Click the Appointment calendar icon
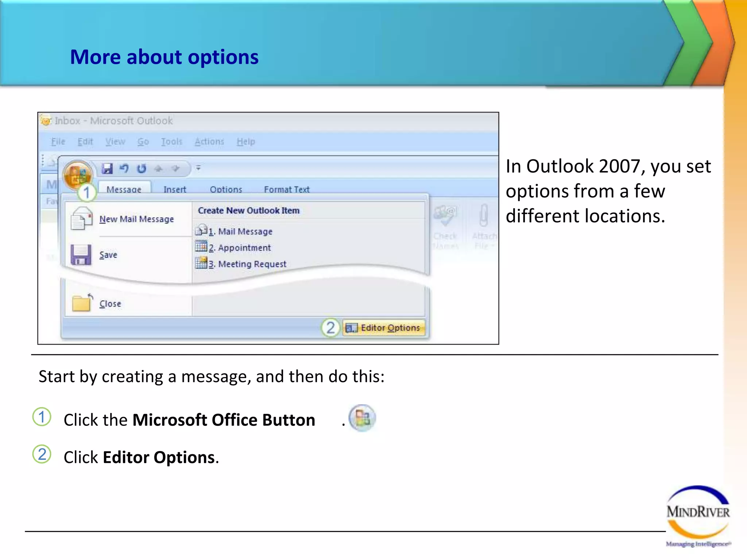This screenshot has height=560, width=747. point(201,246)
